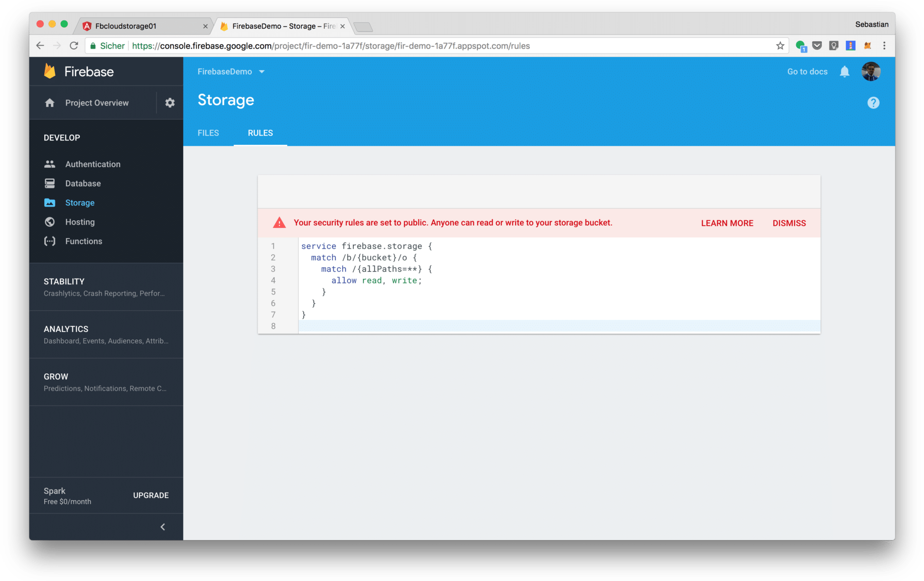This screenshot has height=581, width=924.
Task: Open the help question mark
Action: (873, 102)
